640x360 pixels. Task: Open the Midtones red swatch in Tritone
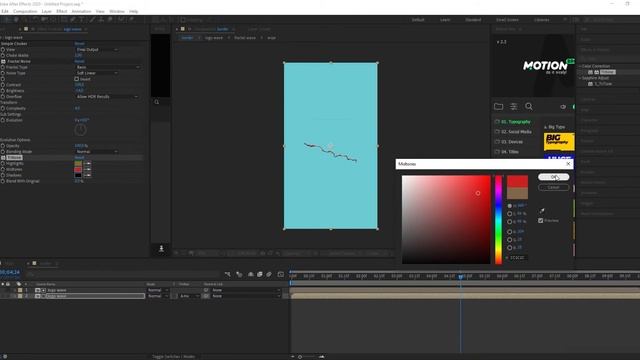coord(78,169)
